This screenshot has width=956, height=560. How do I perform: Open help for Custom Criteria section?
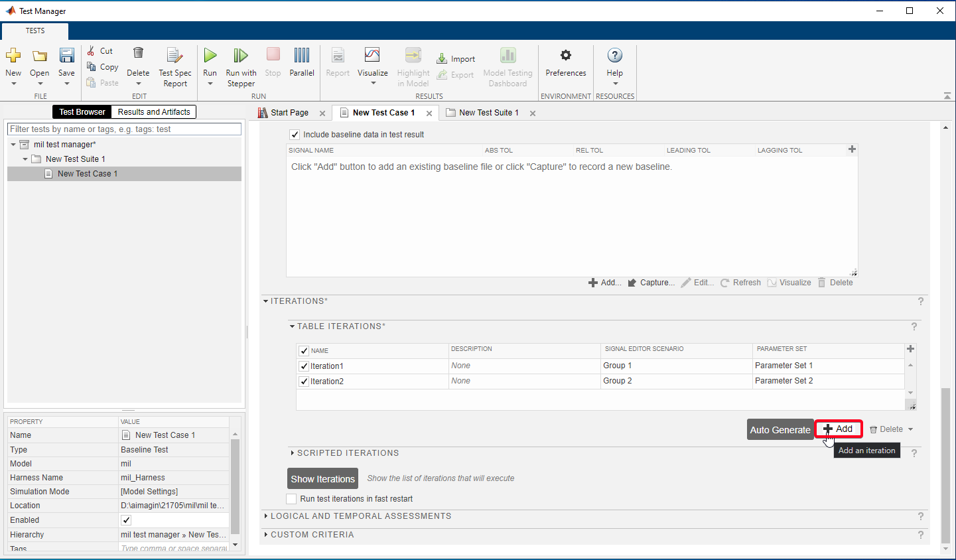[x=920, y=535]
